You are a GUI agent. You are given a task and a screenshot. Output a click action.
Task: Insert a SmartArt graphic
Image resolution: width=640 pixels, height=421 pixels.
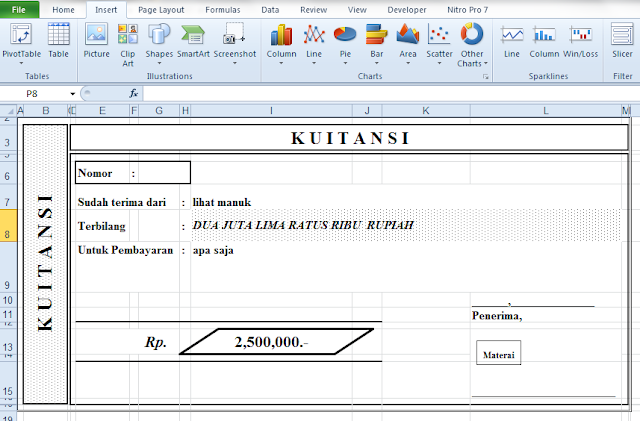(x=193, y=41)
